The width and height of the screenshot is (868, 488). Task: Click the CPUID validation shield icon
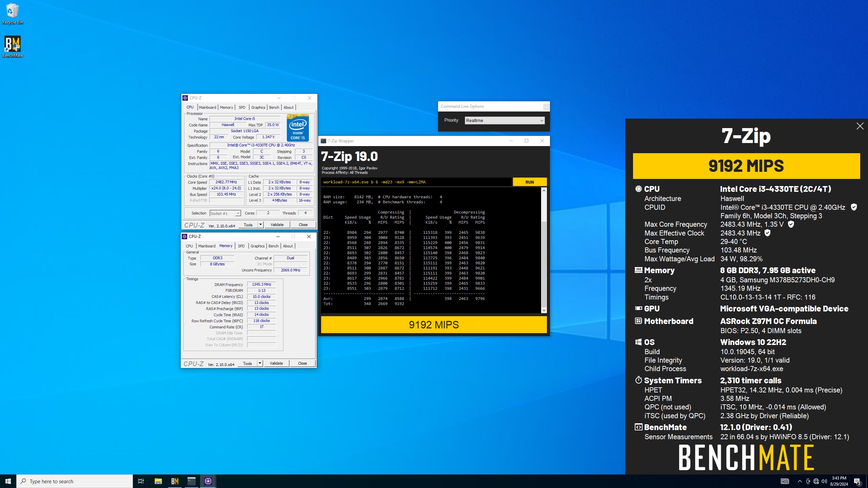(x=854, y=207)
